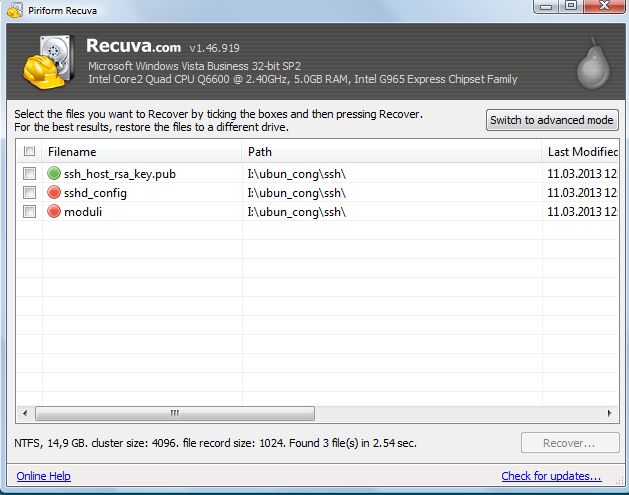Click the Piriform pear logo
Screen dimensions: 629x495
click(x=593, y=63)
